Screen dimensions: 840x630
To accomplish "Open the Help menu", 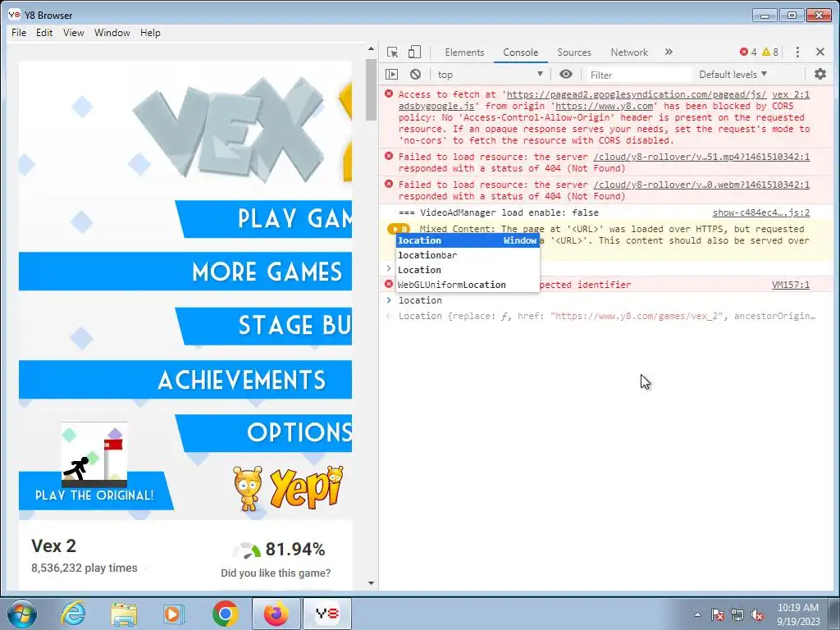I will pos(150,33).
